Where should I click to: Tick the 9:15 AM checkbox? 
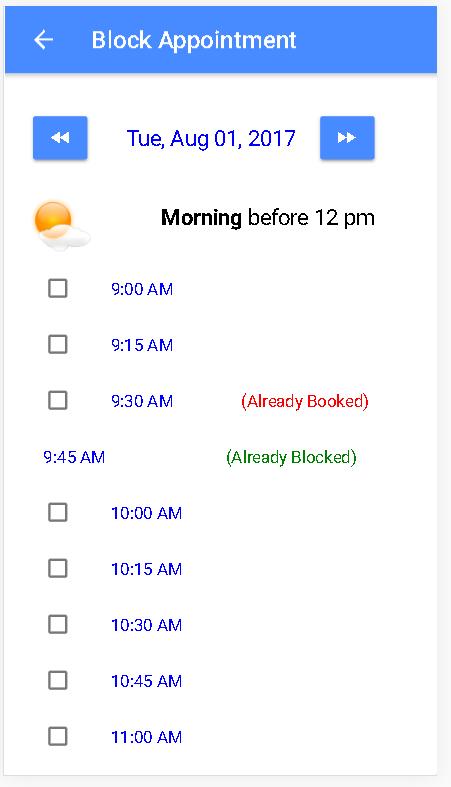58,345
